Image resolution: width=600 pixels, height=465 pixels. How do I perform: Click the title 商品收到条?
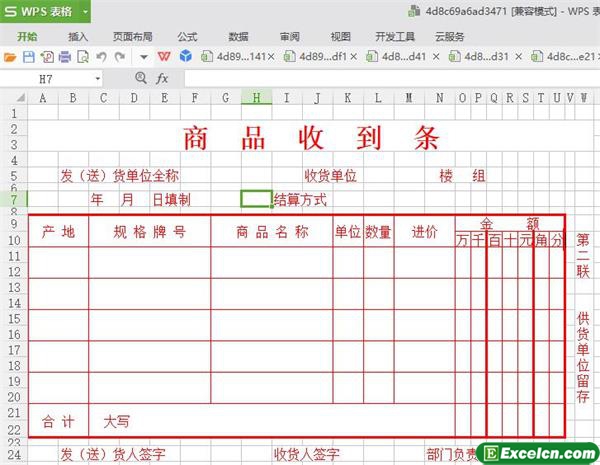coord(311,138)
